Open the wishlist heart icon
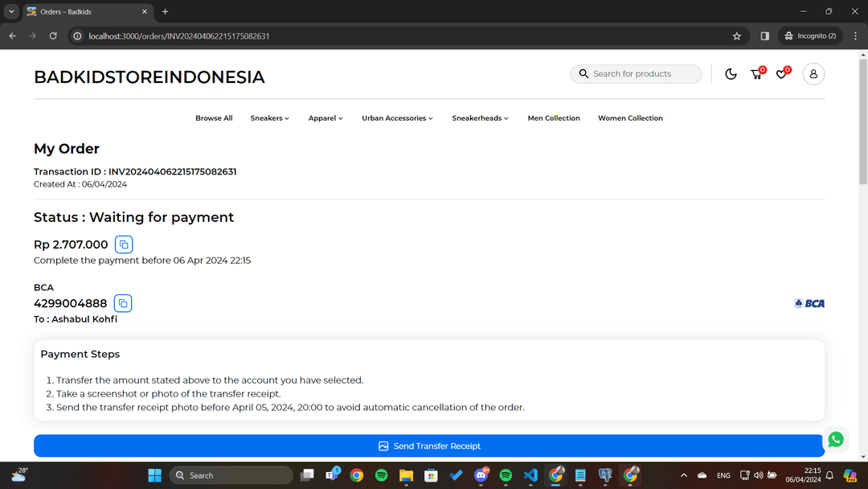868x489 pixels. click(782, 74)
